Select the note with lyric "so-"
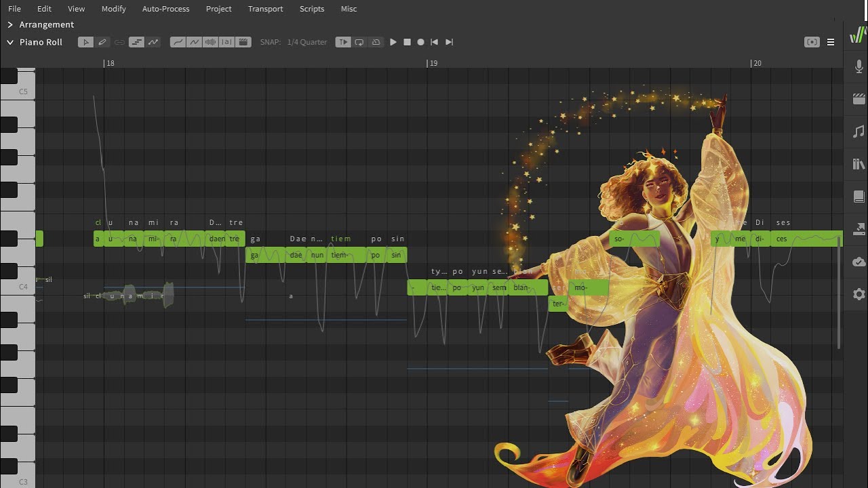Image resolution: width=868 pixels, height=488 pixels. (x=634, y=239)
